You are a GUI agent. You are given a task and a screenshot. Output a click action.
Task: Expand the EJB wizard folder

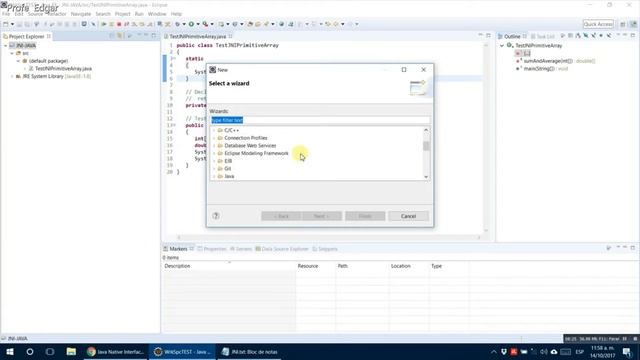(x=214, y=161)
